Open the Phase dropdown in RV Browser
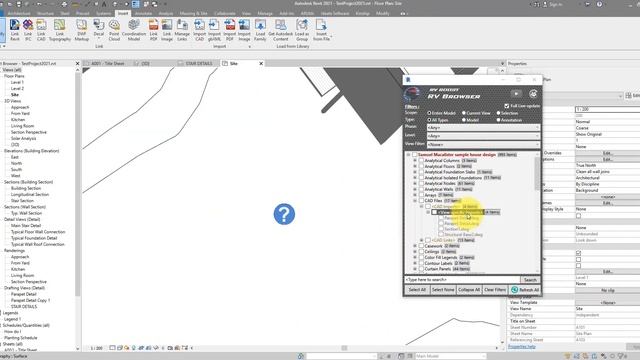The height and width of the screenshot is (360, 640). (x=483, y=128)
